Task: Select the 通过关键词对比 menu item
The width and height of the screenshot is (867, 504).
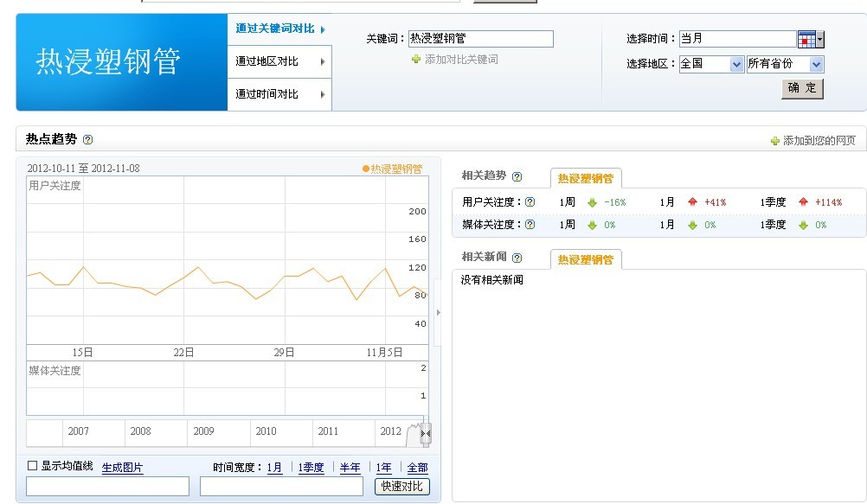Action: click(279, 29)
